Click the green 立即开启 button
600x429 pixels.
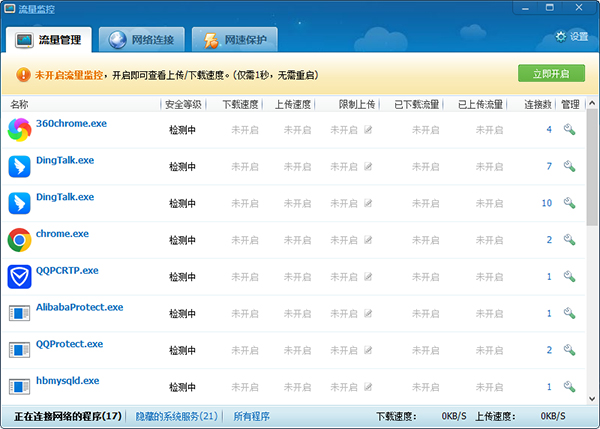(x=551, y=73)
